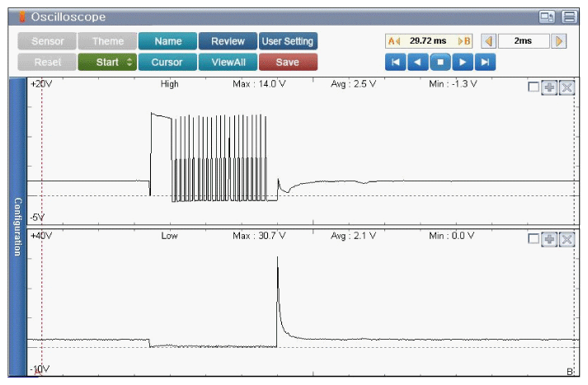Image resolution: width=588 pixels, height=385 pixels.
Task: Click the stacked-bars layout icon in title bar
Action: tap(568, 16)
